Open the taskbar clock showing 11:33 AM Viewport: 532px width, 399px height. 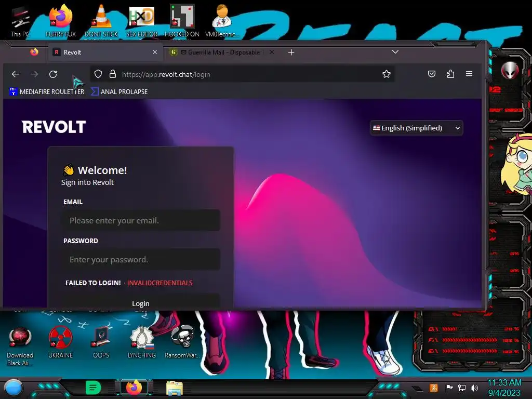point(504,388)
